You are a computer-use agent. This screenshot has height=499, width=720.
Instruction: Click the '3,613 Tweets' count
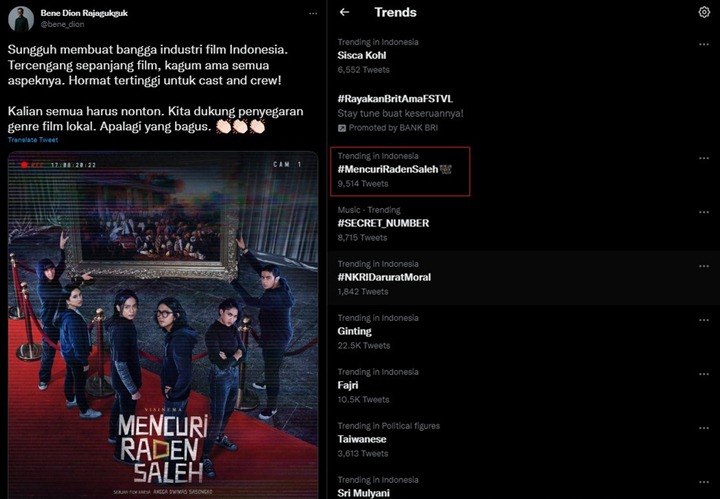coord(363,454)
